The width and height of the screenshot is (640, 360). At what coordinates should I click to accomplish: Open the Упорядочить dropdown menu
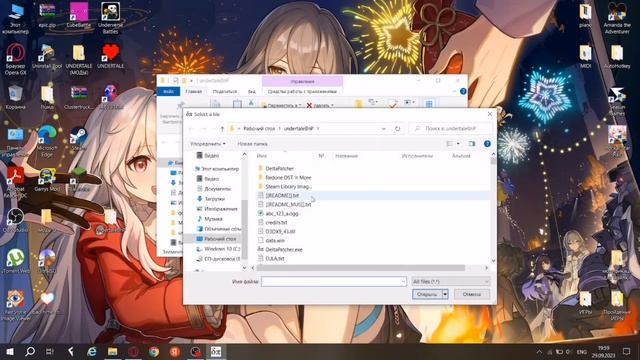208,144
